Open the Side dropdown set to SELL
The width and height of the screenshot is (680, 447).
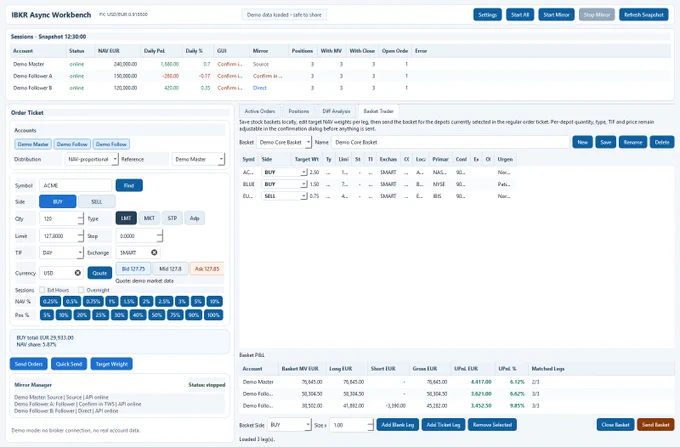pyautogui.click(x=284, y=196)
